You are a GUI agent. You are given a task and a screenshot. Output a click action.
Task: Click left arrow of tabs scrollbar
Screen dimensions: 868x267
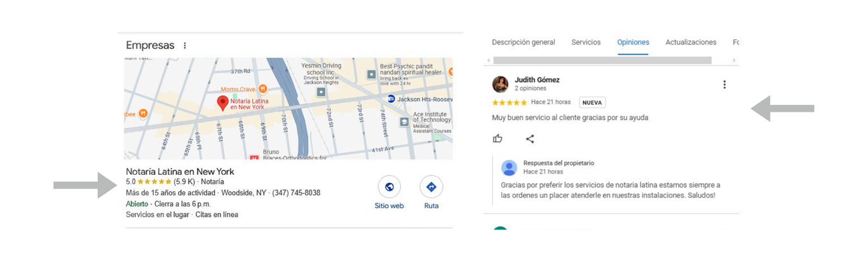488,60
